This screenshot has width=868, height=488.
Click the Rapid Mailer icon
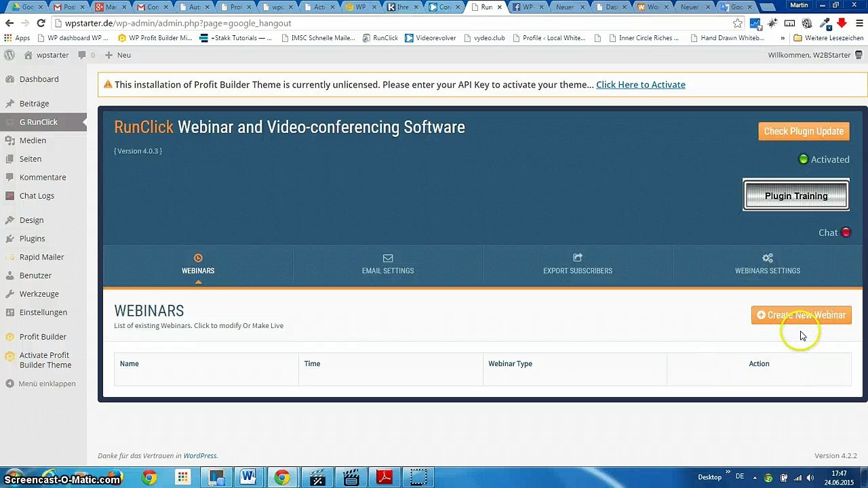pos(9,257)
